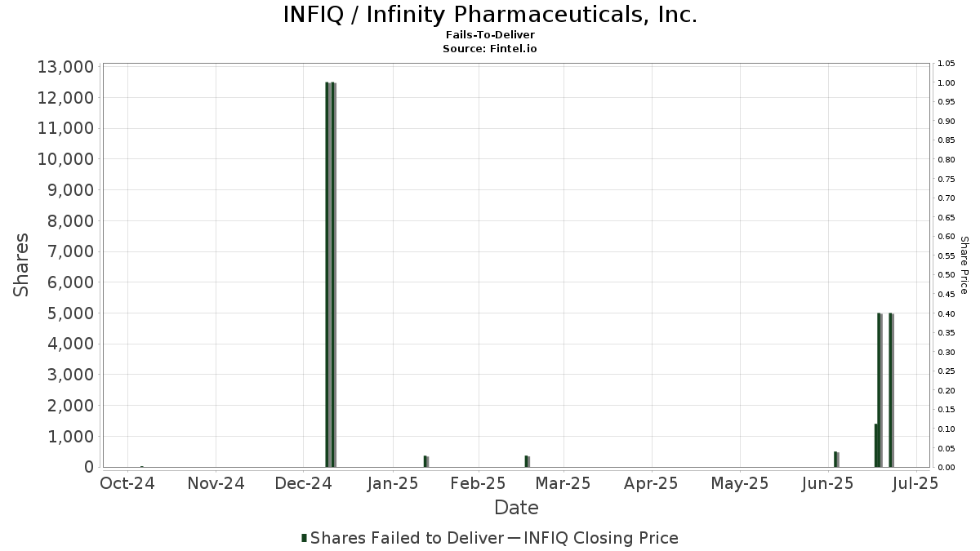Viewport: 980px width, 551px height.
Task: Click the last 5,000-share bar before Jul-25
Action: (x=892, y=390)
